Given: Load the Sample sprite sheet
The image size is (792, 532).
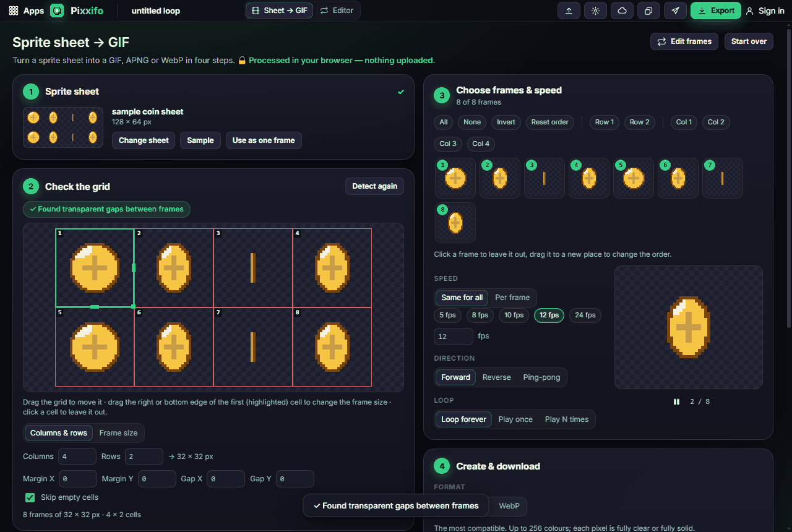Looking at the screenshot, I should pos(200,140).
